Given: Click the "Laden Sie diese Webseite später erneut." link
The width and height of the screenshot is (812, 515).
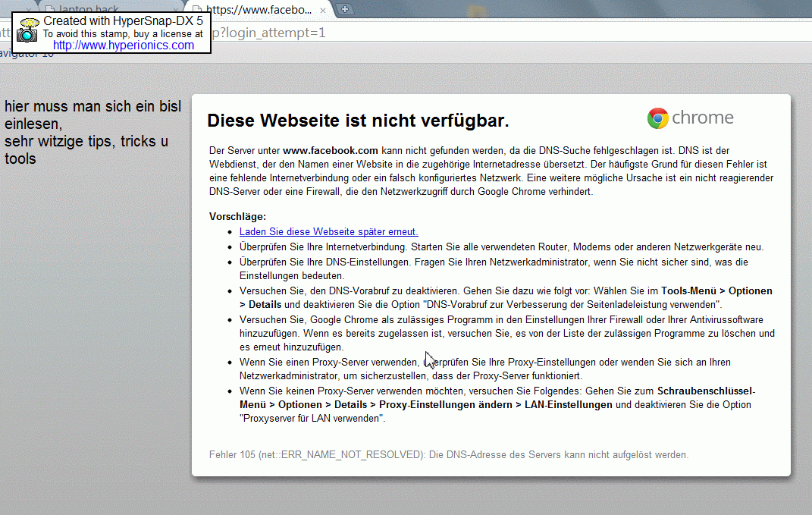Looking at the screenshot, I should 329,231.
